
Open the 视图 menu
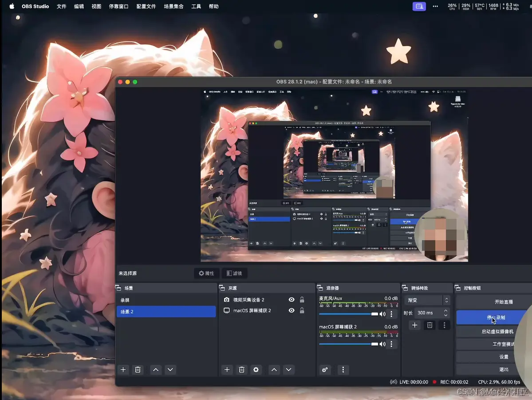(x=96, y=6)
